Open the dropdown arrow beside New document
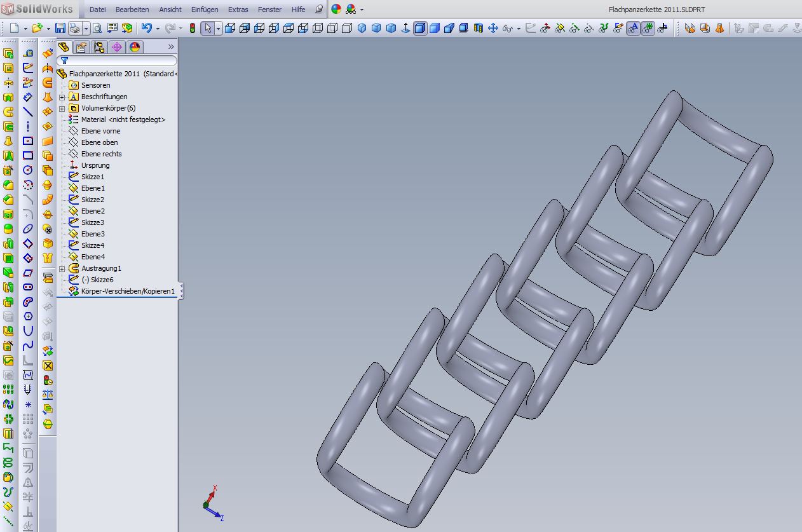Image resolution: width=802 pixels, height=532 pixels. (25, 28)
